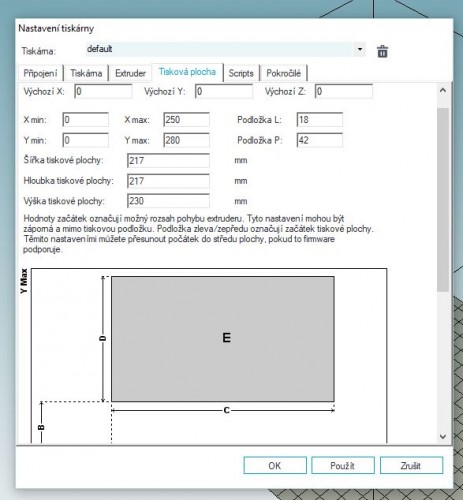Focus the Výchozí Y field
463x500 pixels.
tap(224, 91)
